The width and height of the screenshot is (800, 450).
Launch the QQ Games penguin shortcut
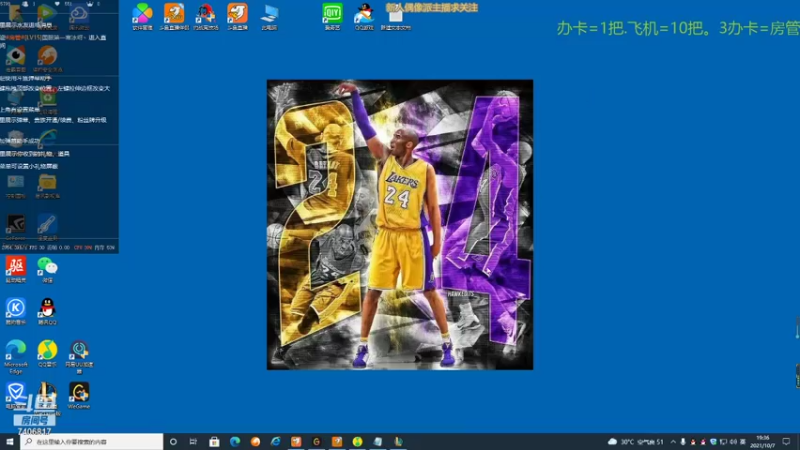pyautogui.click(x=364, y=16)
